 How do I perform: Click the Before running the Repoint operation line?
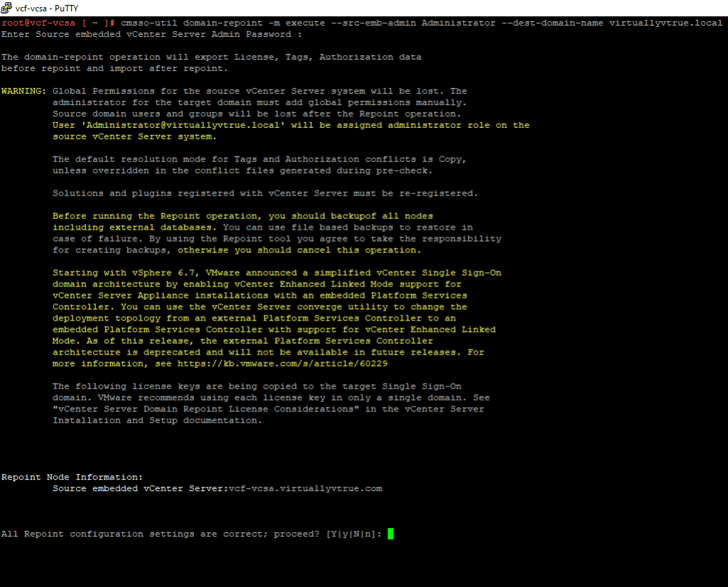click(242, 216)
